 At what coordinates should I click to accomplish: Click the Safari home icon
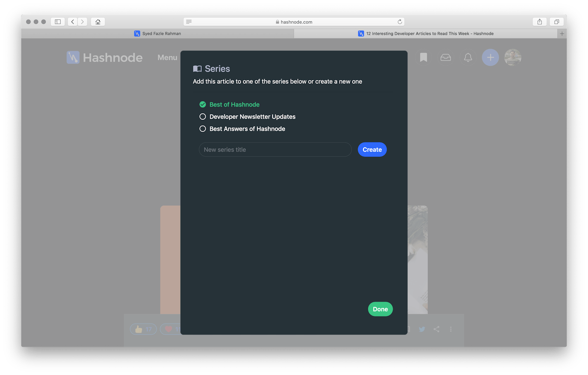pyautogui.click(x=98, y=22)
